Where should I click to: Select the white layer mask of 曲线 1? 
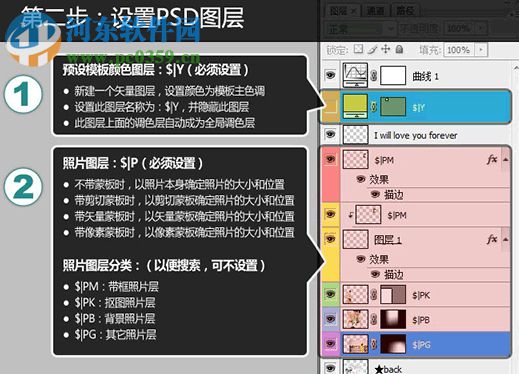point(393,75)
